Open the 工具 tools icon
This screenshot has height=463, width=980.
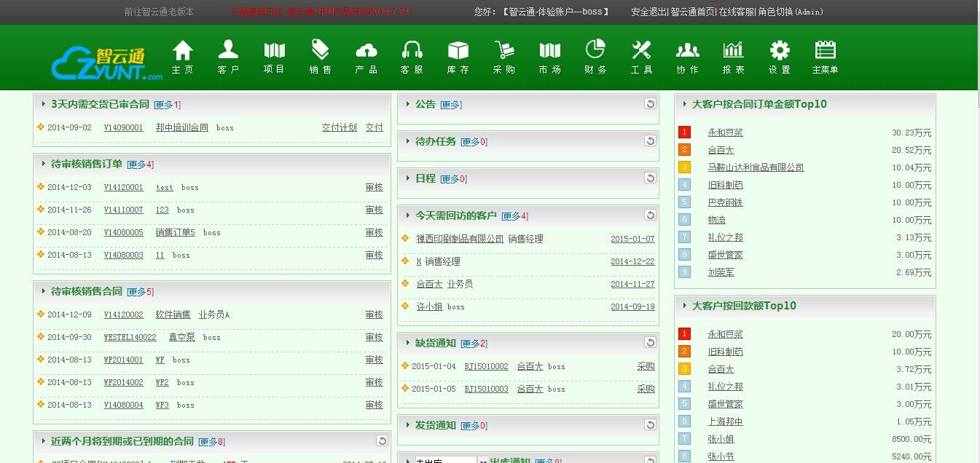[x=642, y=57]
